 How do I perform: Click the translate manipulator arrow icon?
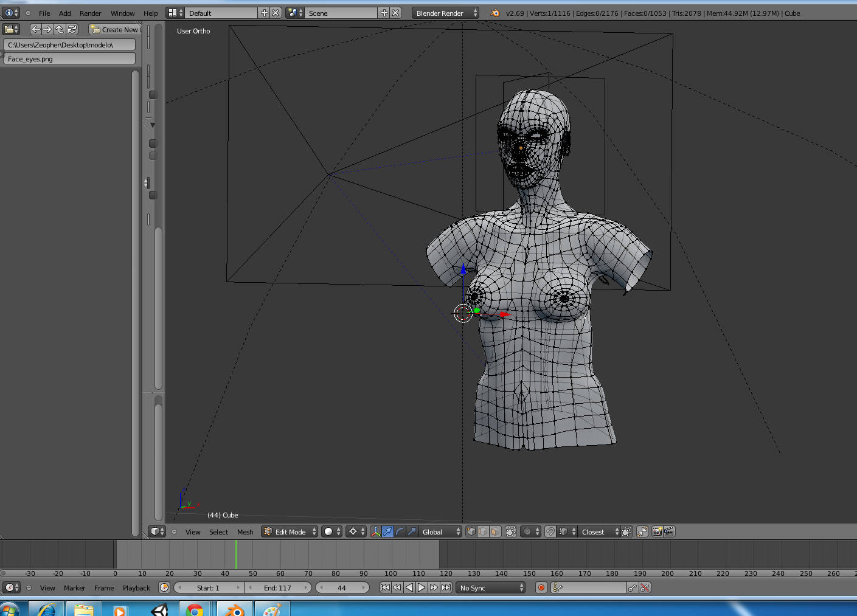[x=387, y=531]
